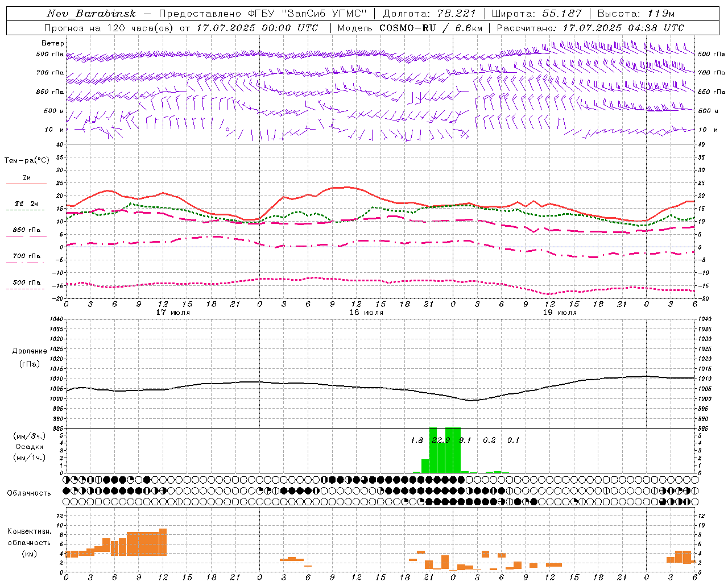Select the text Предоставлено ФГБУ "ЗапСиб УГМС"
The width and height of the screenshot is (728, 582).
(x=263, y=14)
